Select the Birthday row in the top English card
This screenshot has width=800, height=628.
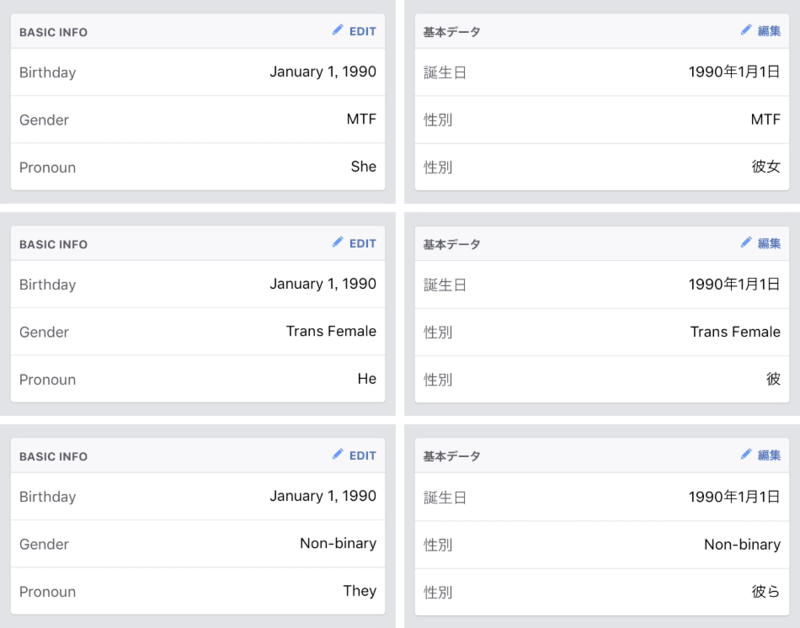[198, 72]
